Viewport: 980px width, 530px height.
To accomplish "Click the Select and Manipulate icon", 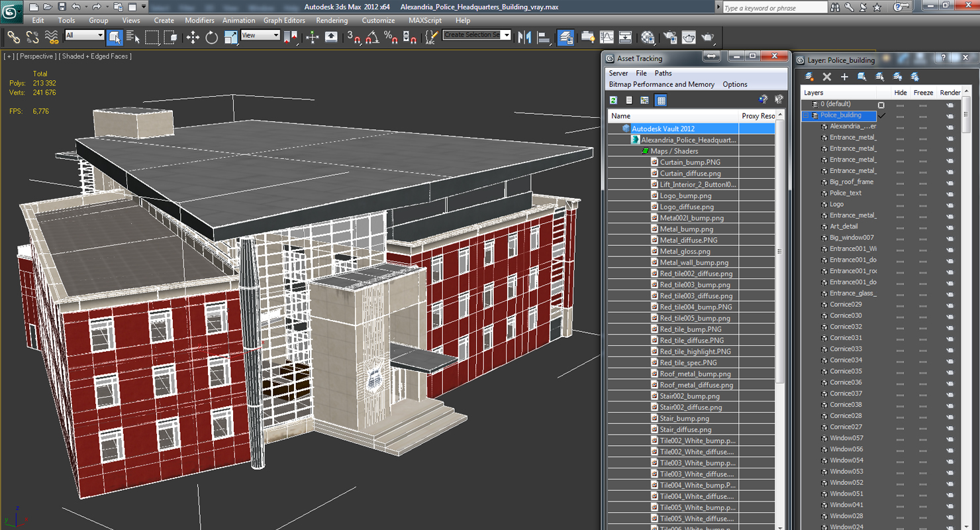I will point(313,37).
